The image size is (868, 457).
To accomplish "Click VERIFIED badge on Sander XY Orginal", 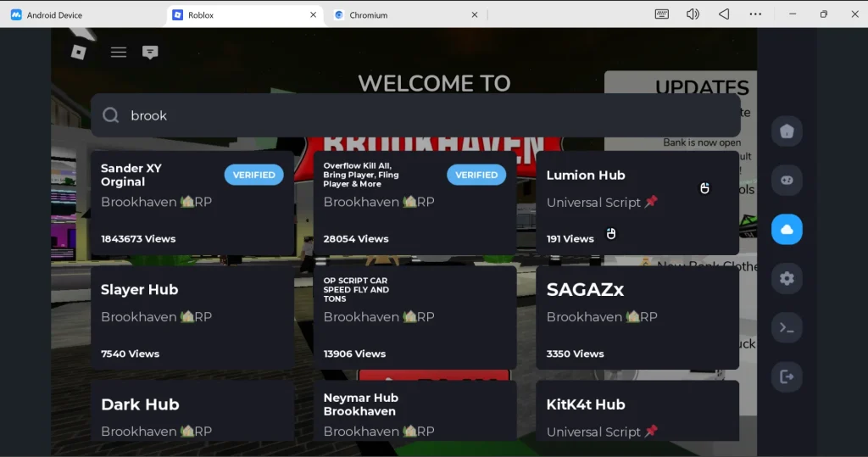I will pos(254,175).
